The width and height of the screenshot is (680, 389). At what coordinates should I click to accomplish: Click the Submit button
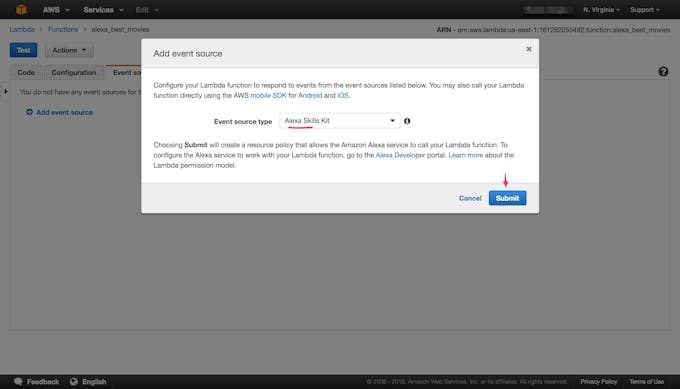507,198
